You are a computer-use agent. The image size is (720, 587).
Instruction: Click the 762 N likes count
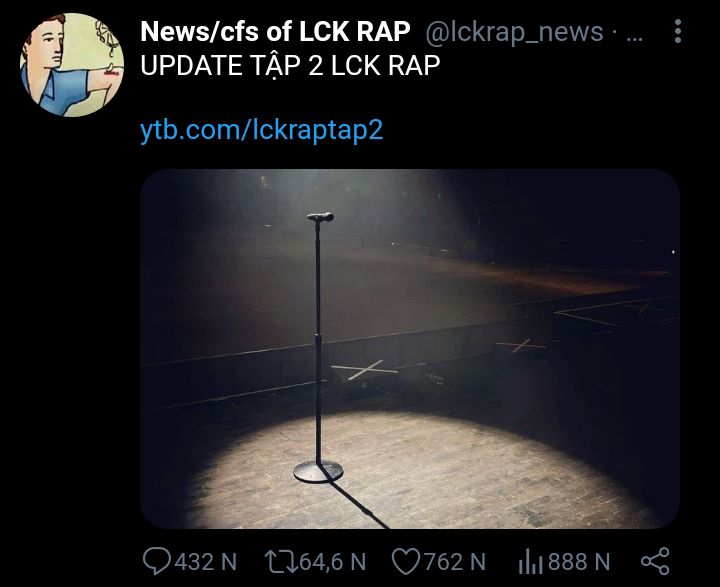tap(455, 562)
